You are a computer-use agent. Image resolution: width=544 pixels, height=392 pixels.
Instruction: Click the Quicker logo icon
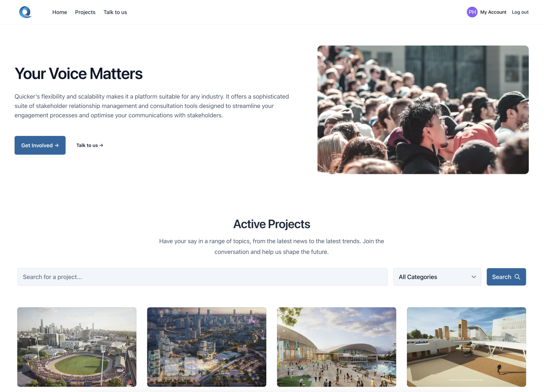point(25,12)
